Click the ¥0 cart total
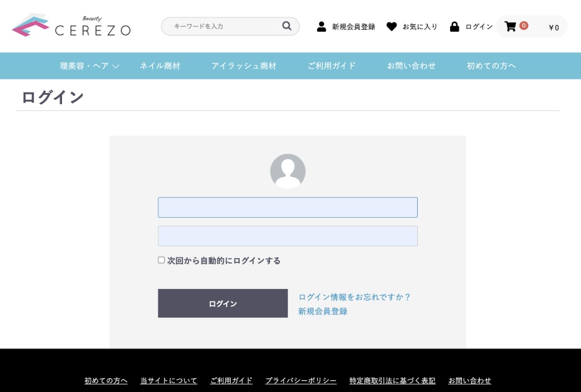 click(x=554, y=27)
